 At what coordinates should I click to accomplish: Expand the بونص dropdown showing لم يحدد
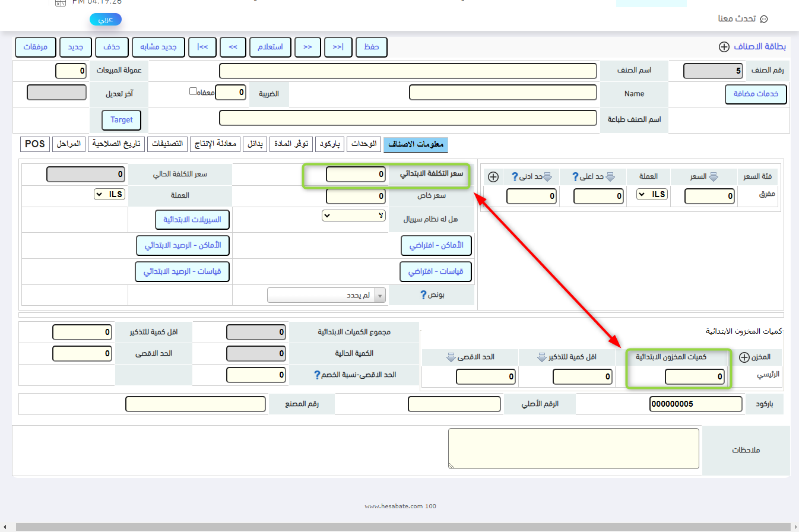326,295
